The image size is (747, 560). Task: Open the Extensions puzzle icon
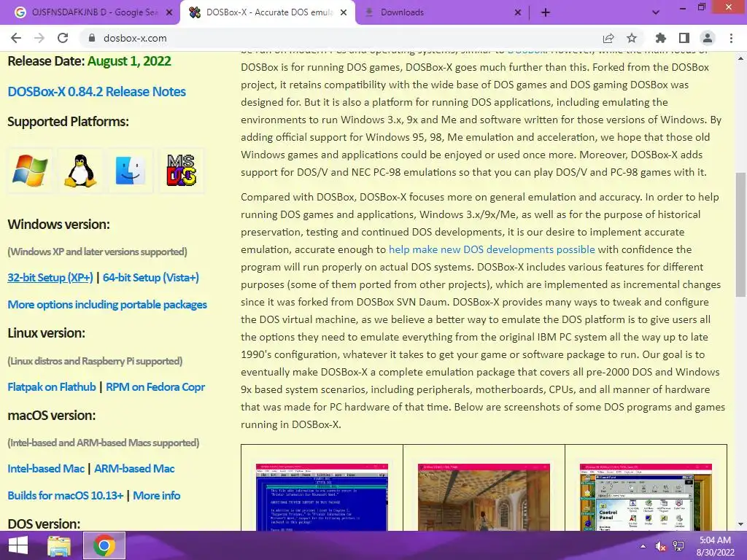pyautogui.click(x=661, y=38)
